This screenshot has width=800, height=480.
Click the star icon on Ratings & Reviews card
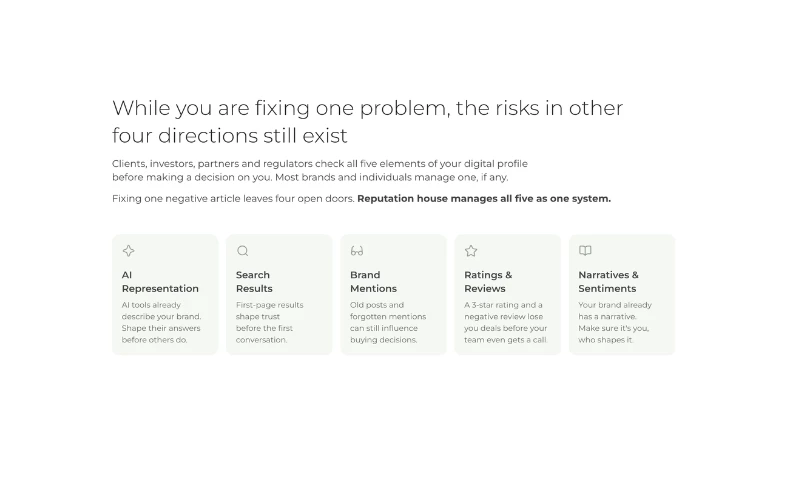click(471, 250)
